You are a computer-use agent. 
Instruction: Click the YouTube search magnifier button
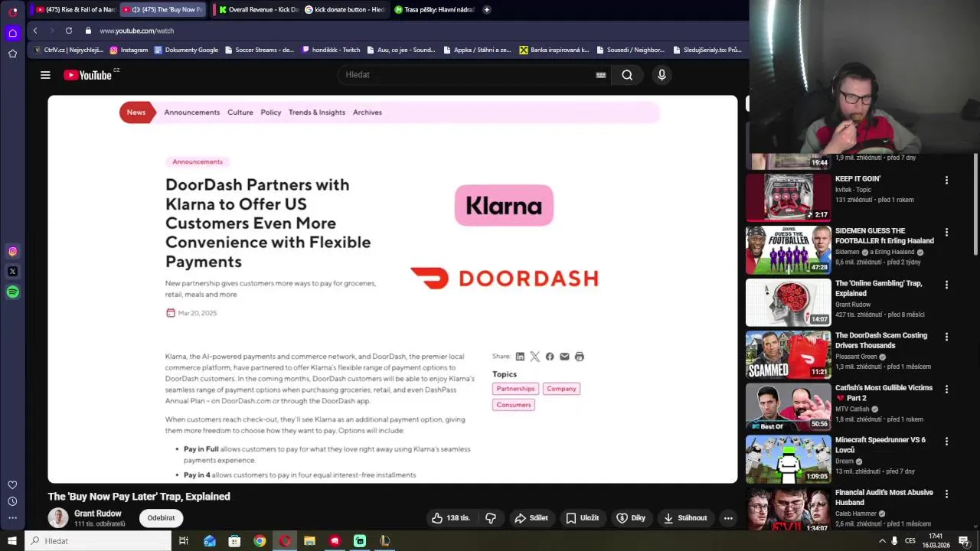click(627, 75)
